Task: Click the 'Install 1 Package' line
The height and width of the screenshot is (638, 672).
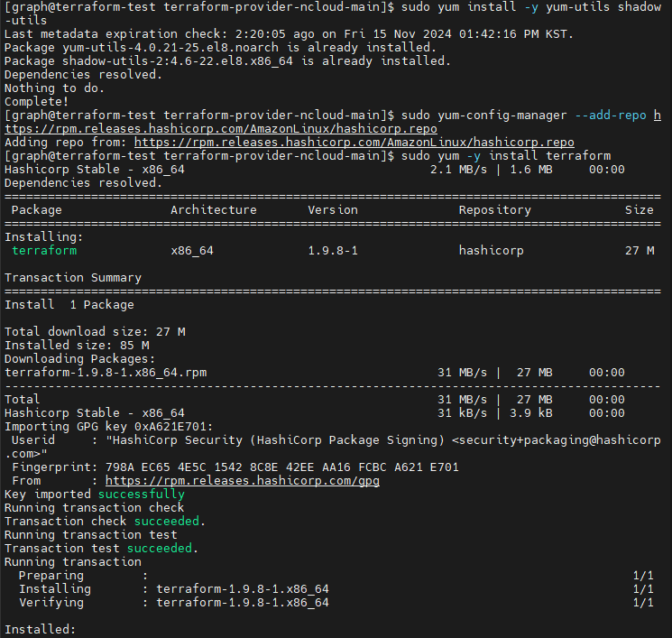Action: pyautogui.click(x=69, y=305)
